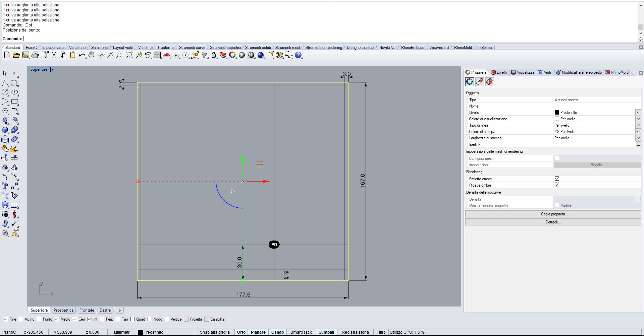Viewport: 644px width, 336px height.
Task: Click the light bulb hide objects icon
Action: tap(204, 55)
